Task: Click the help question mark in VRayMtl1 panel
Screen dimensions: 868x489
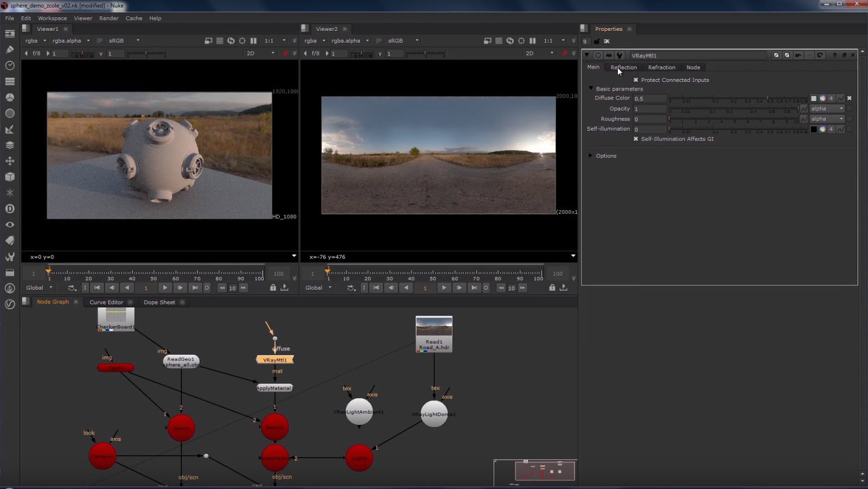Action: [x=834, y=55]
